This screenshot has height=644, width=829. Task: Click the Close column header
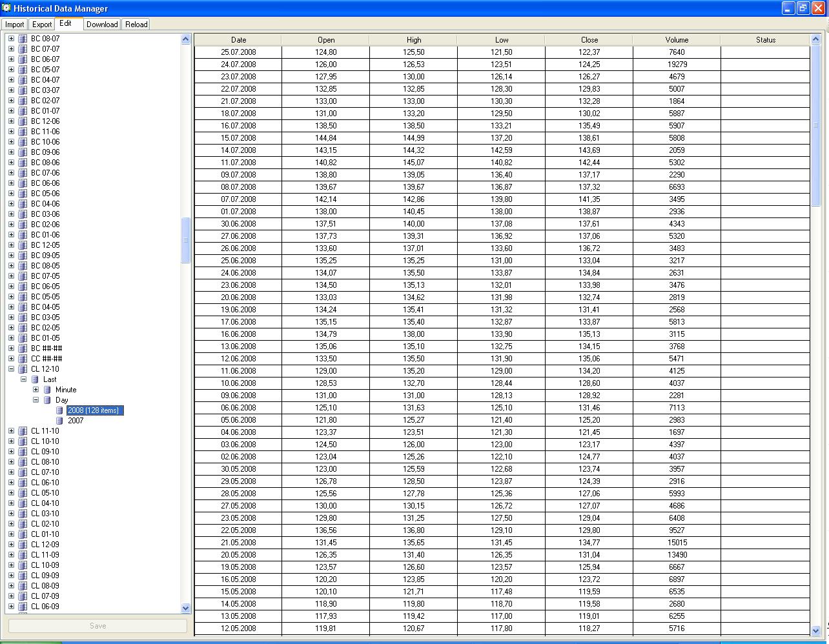click(589, 40)
